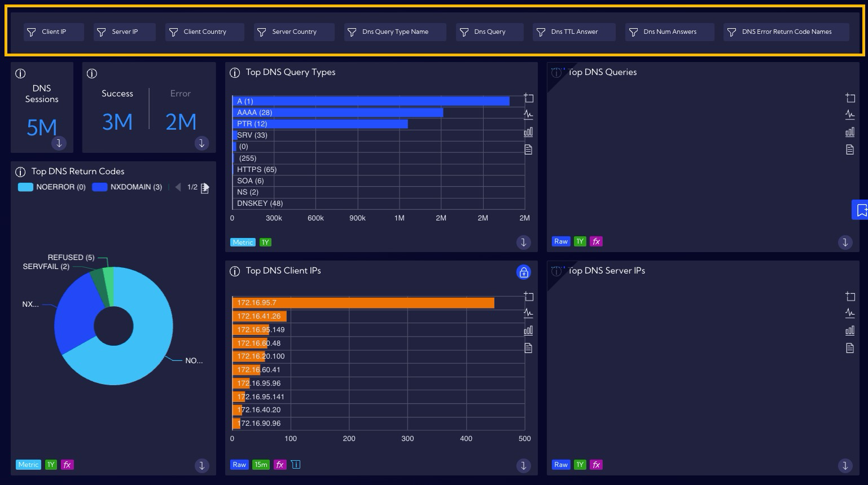Screen dimensions: 868x485
Task: Click line chart icon in Top DNS Queries
Action: click(850, 114)
